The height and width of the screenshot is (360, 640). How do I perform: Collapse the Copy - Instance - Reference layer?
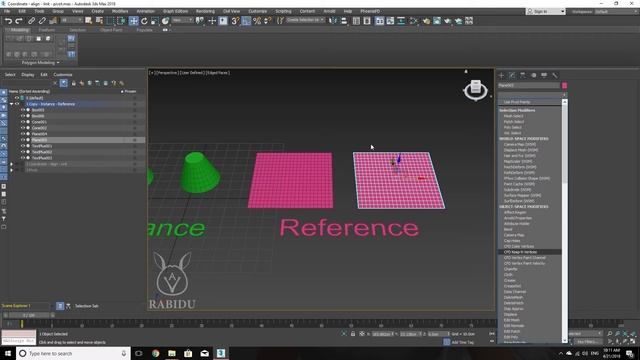(x=11, y=104)
